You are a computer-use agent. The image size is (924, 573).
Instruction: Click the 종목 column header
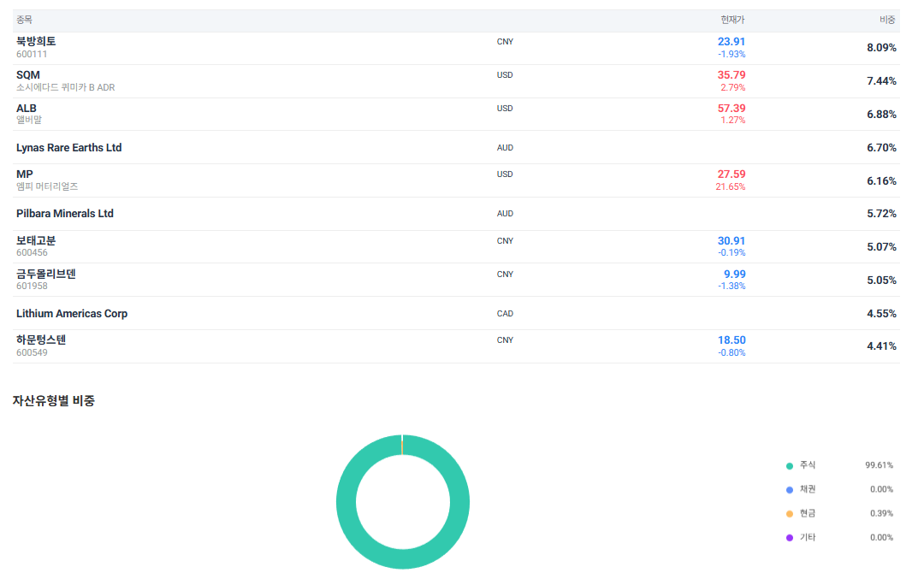click(24, 20)
